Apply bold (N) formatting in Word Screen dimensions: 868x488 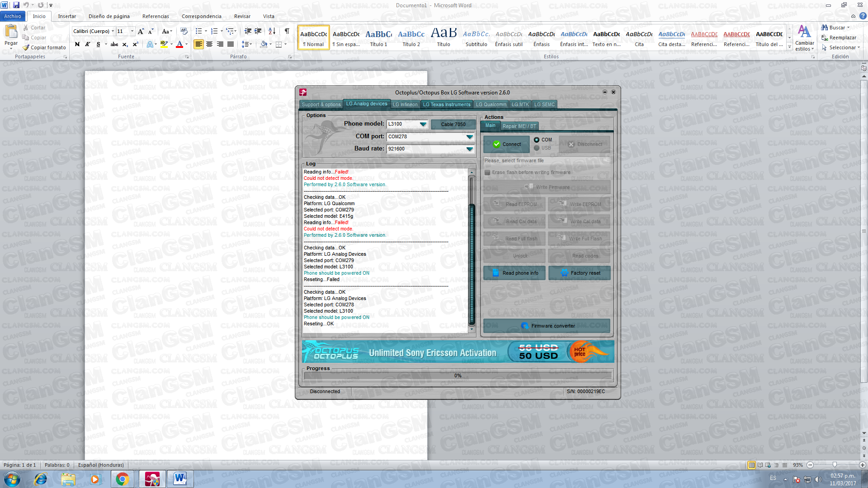(77, 44)
